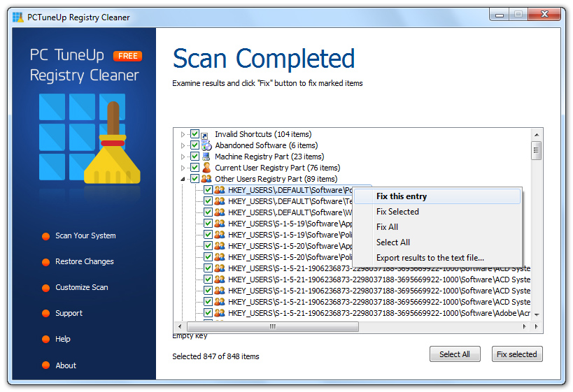Screen dimensions: 573x392
Task: Uncheck the HKEY_USERS\.DEFAULT\Software\Te entry
Action: pyautogui.click(x=208, y=201)
